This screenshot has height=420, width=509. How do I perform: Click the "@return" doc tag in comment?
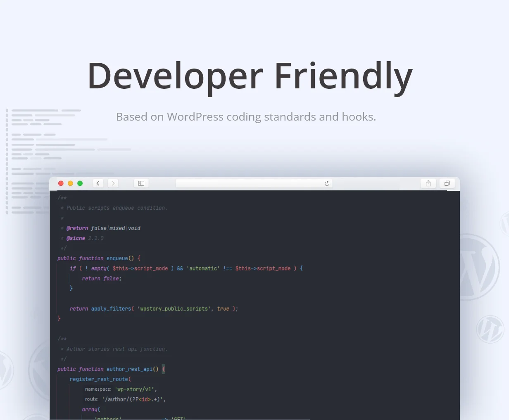click(x=77, y=228)
